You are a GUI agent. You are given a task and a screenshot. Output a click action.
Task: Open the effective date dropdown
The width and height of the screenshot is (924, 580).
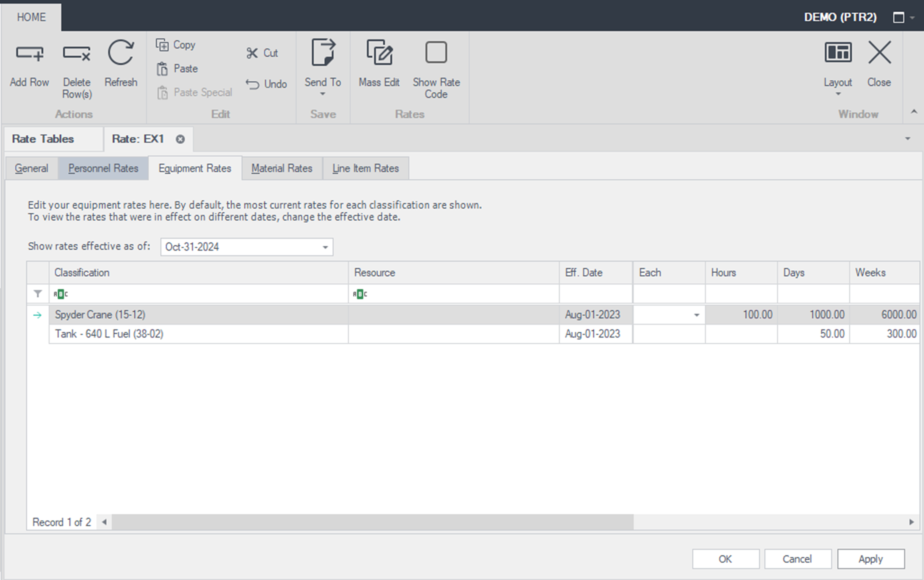[325, 247]
